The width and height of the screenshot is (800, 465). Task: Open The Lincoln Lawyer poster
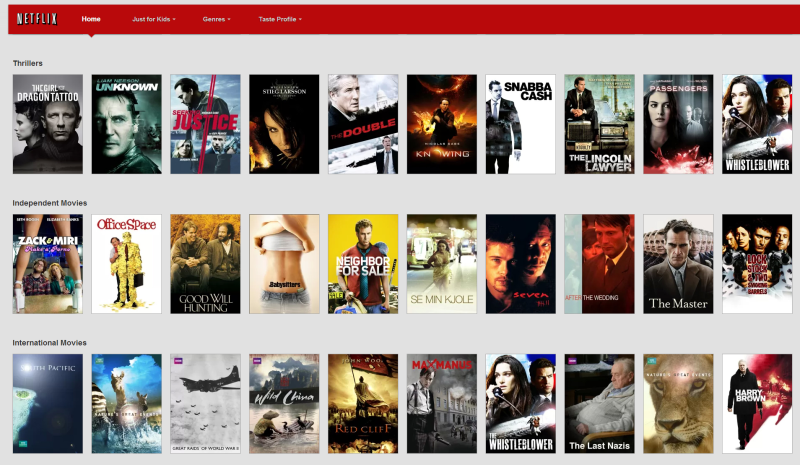coord(599,124)
